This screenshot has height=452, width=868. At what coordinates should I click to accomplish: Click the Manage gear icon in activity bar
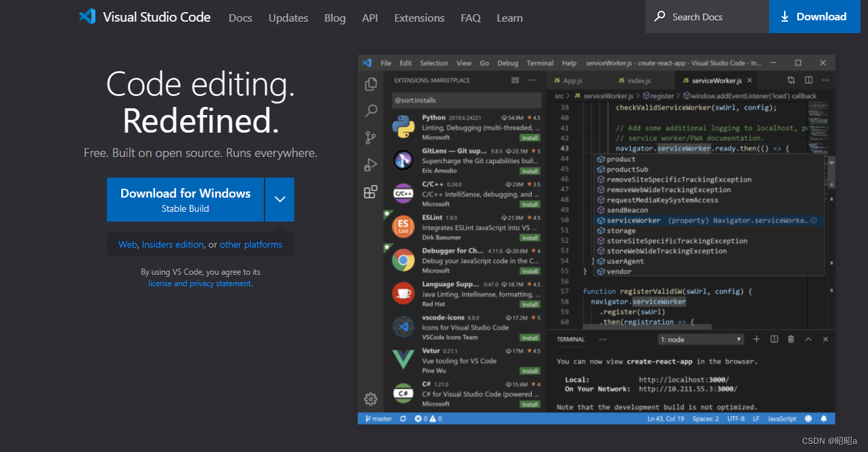371,399
